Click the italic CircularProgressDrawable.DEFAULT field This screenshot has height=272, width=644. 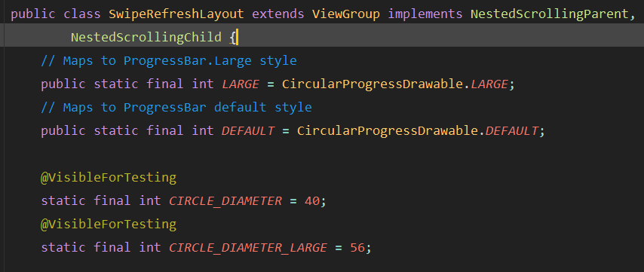point(512,131)
